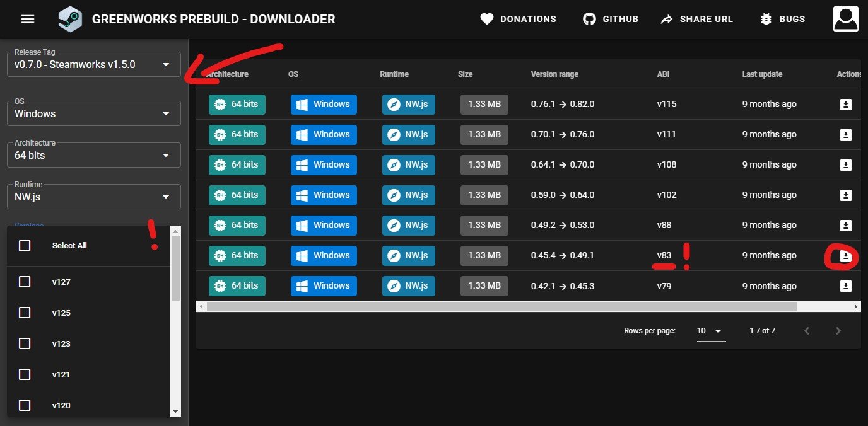Screen dimensions: 868x426
Task: Download the v111 ABI prebuild
Action: click(x=846, y=135)
